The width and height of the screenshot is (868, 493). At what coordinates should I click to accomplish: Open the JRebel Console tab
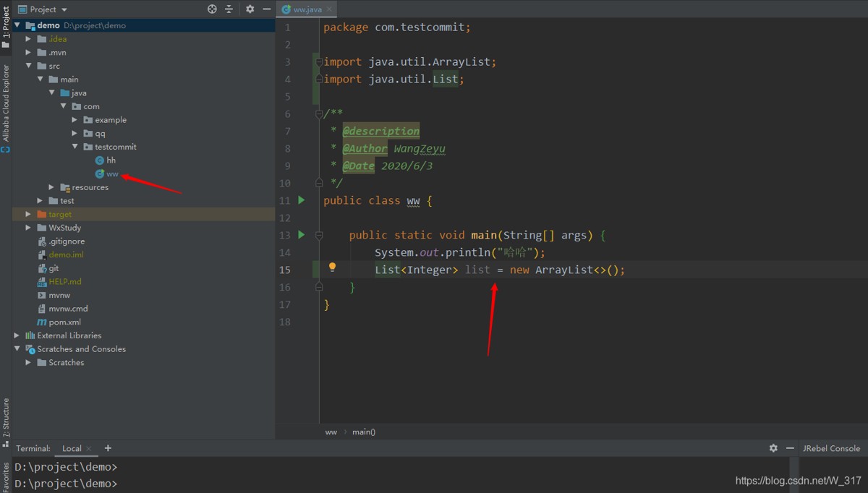pyautogui.click(x=831, y=448)
